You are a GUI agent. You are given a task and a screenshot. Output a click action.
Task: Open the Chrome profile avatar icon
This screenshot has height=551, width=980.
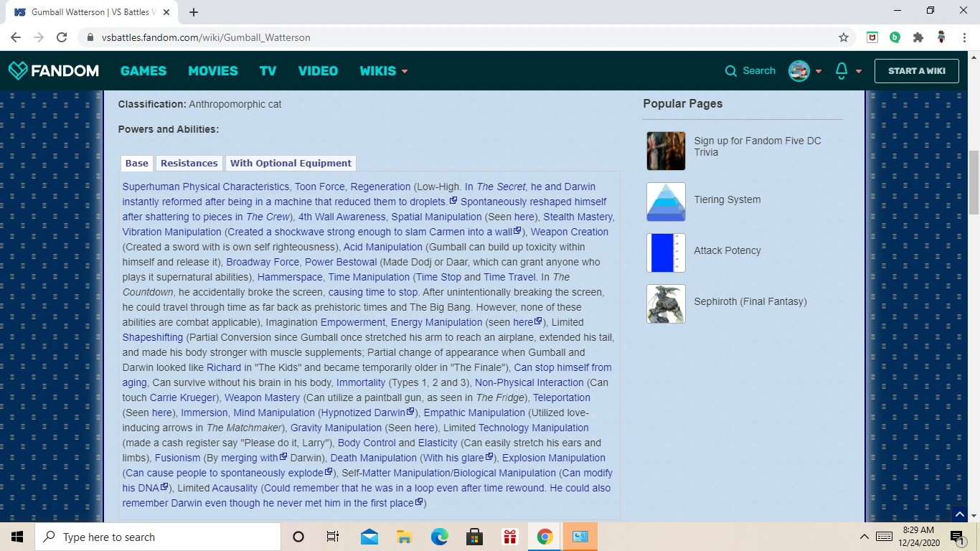pos(941,37)
